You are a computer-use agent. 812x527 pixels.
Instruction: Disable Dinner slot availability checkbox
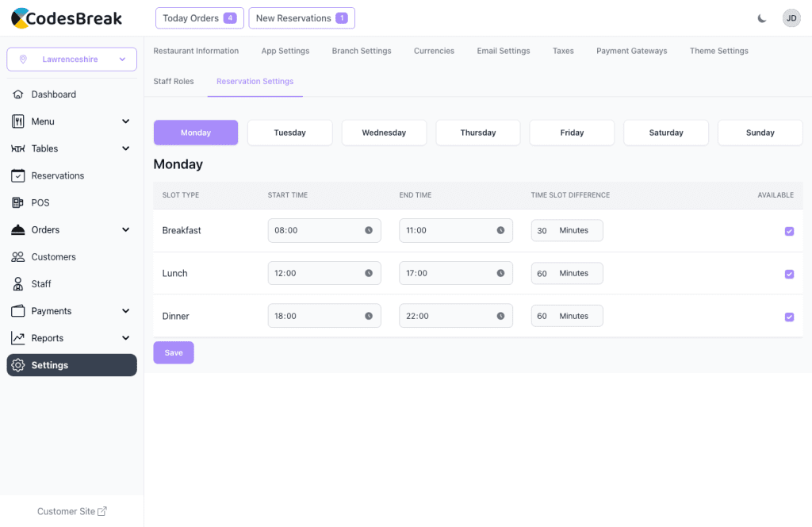(789, 317)
